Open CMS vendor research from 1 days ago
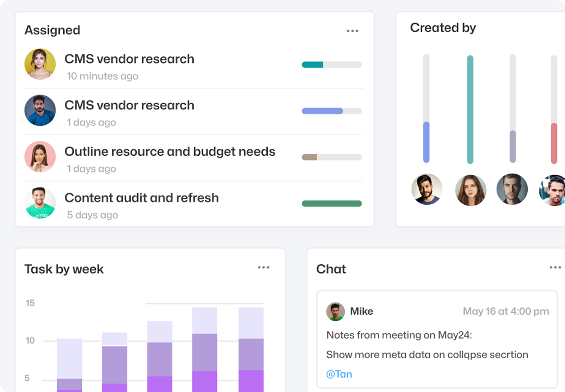The height and width of the screenshot is (392, 565). [129, 105]
